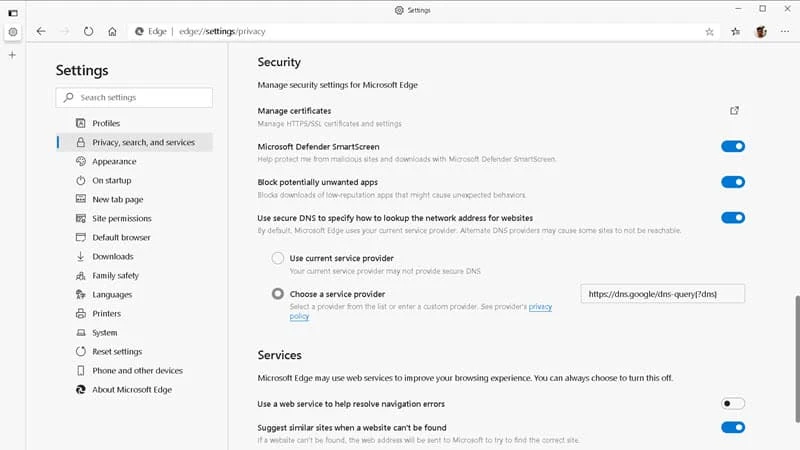The image size is (800, 450).
Task: Open a new tab with plus icon
Action: (x=12, y=55)
